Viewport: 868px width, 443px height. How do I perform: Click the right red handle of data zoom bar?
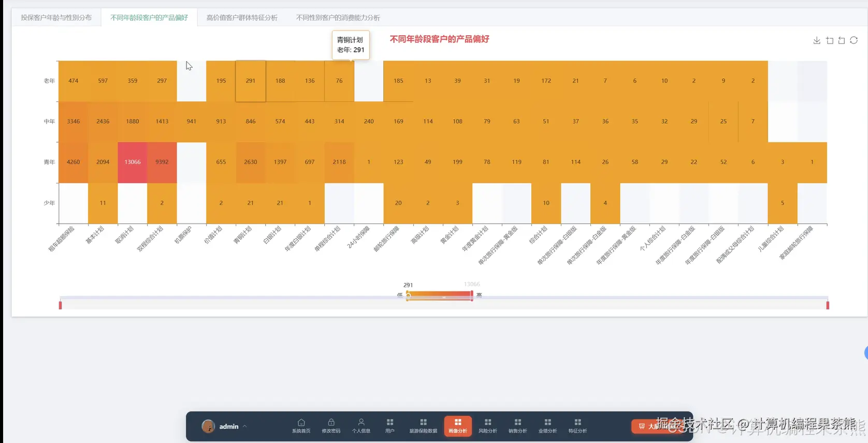pos(828,305)
